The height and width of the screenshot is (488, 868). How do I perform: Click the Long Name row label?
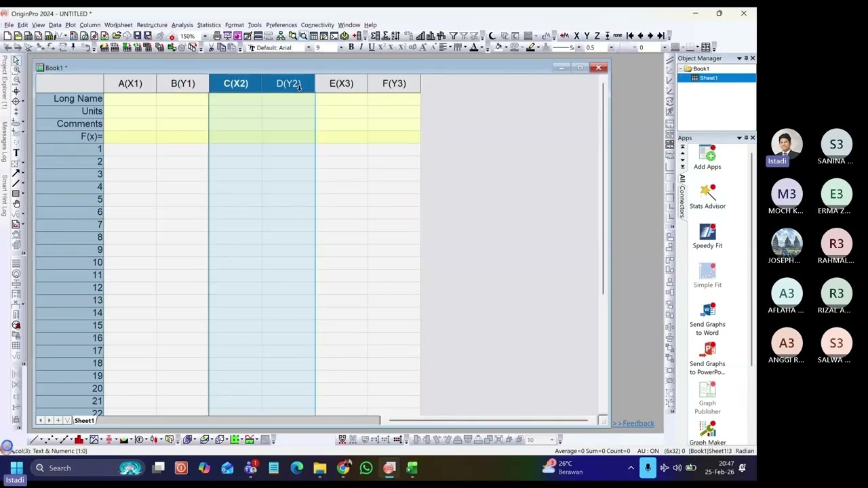pos(69,99)
